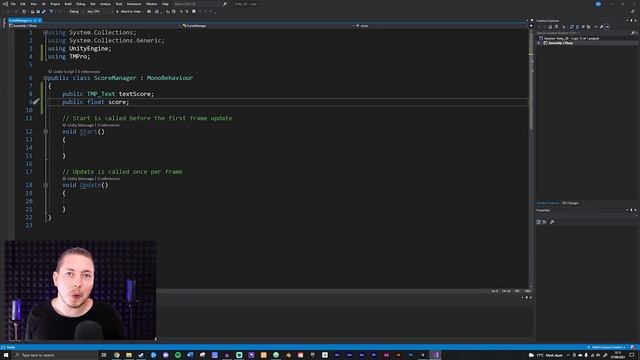Close the Solution Explorer panel
Image resolution: width=640 pixels, height=360 pixels.
tap(636, 20)
